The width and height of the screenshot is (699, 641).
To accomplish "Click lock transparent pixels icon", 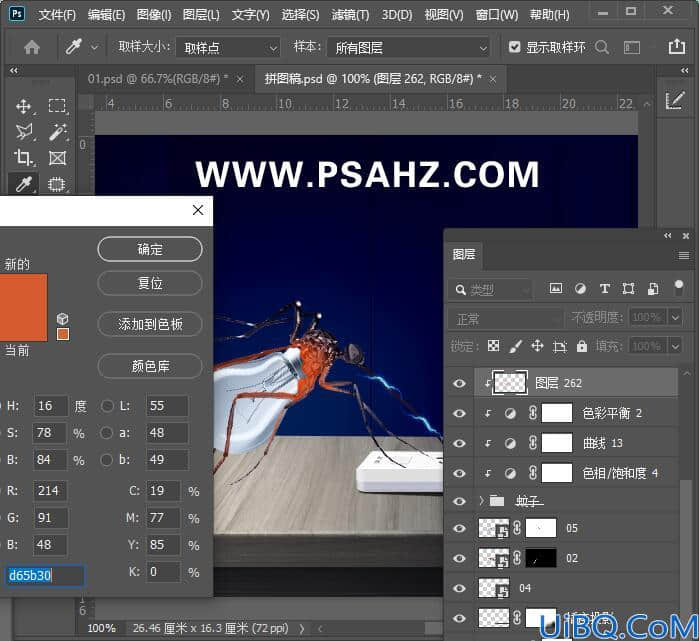I will pos(493,346).
